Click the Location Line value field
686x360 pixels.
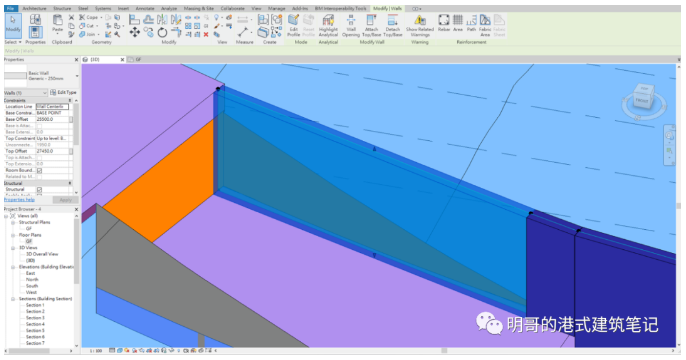pos(52,106)
